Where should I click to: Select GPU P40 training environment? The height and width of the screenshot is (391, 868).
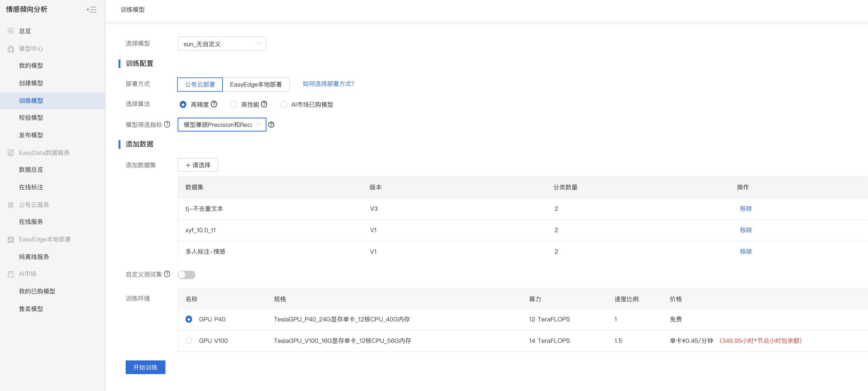pos(189,319)
